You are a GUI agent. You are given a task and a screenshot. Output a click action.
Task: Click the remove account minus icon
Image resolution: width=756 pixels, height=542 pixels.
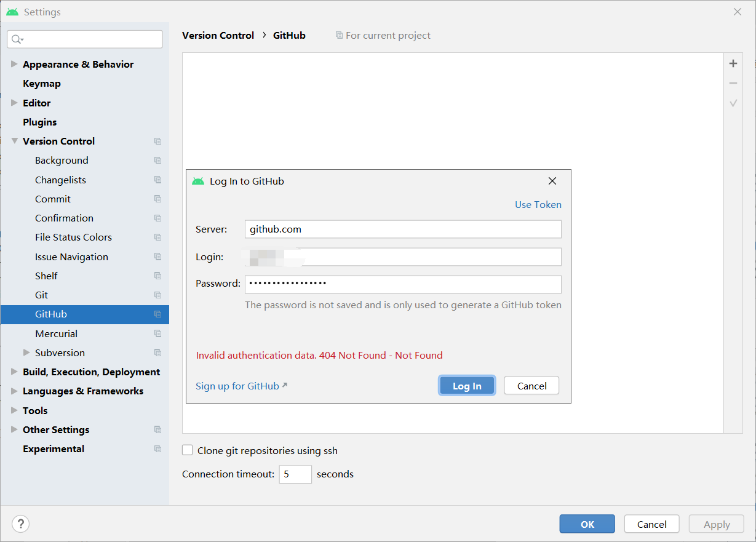point(733,82)
